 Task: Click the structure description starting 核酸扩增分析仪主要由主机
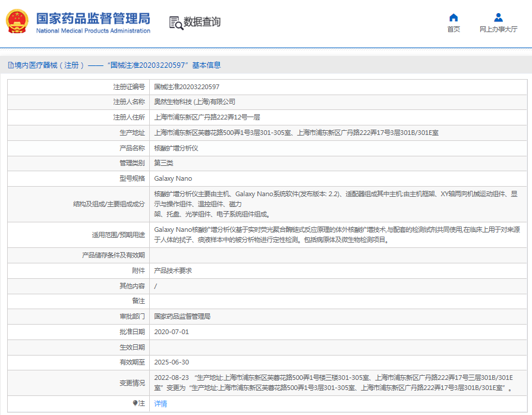tap(336, 204)
